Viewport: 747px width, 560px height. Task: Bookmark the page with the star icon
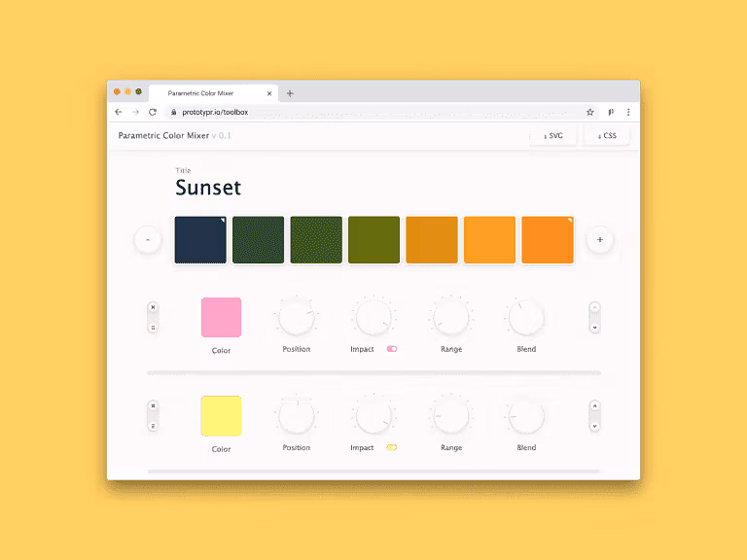589,112
